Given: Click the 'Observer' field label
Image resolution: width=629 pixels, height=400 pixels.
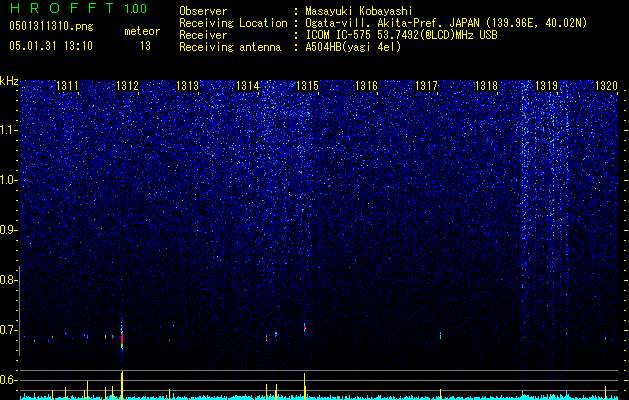Looking at the screenshot, I should click(x=203, y=11).
